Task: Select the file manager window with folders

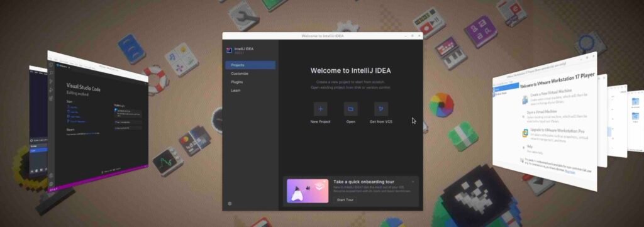Action: pos(635,123)
